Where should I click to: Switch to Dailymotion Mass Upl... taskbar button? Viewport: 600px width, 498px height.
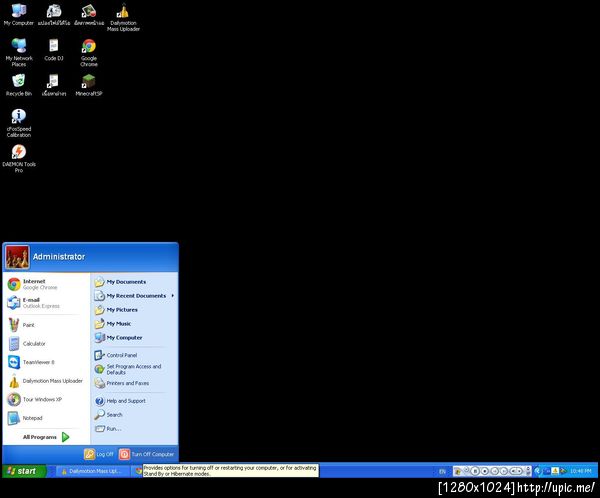point(93,471)
